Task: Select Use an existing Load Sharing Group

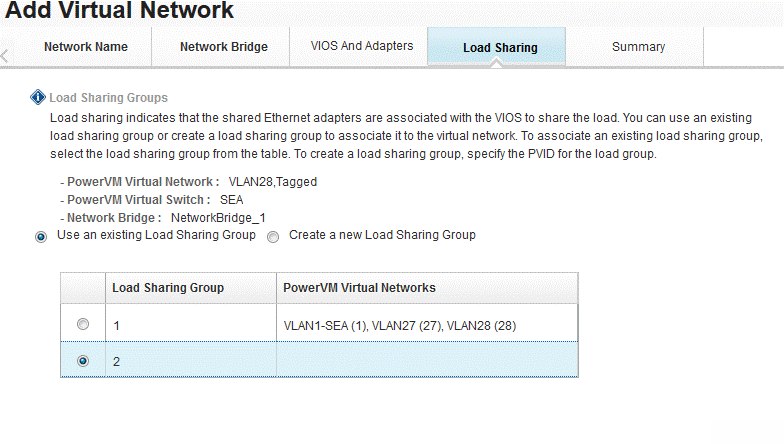Action: (41, 237)
